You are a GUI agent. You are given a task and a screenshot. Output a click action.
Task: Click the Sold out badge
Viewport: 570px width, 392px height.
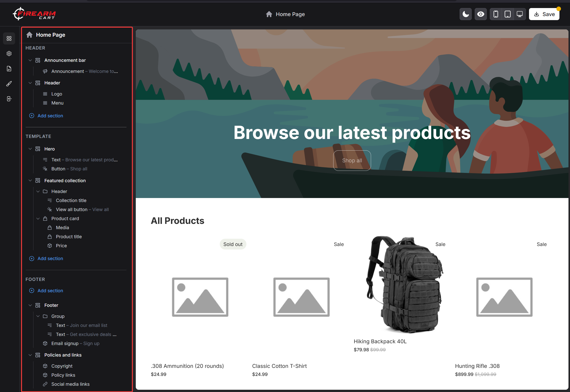coord(233,244)
